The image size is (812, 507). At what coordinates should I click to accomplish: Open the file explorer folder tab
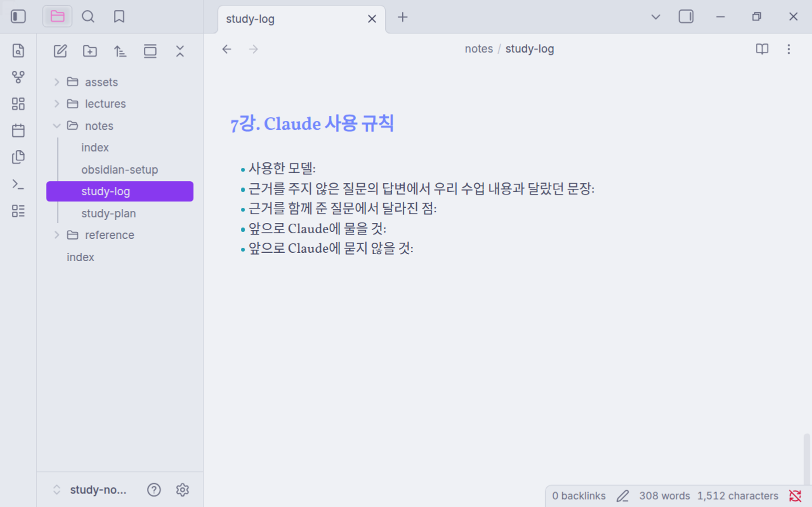[x=57, y=16]
